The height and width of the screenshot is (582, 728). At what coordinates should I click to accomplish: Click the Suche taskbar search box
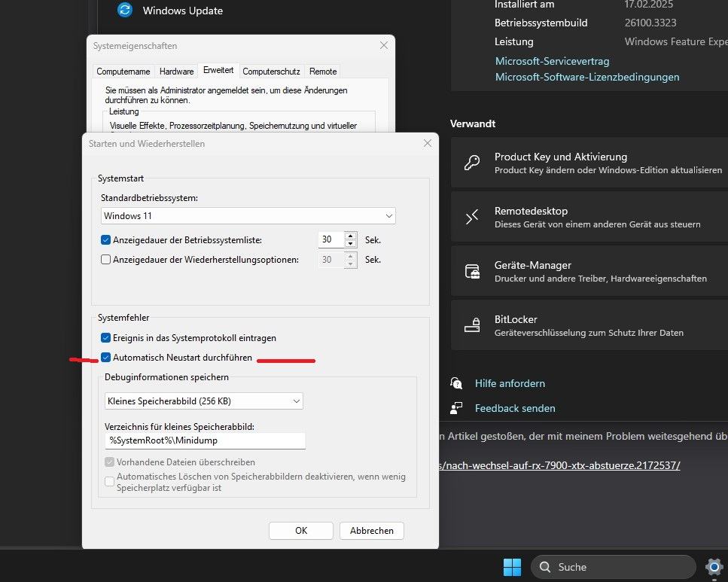click(x=614, y=567)
